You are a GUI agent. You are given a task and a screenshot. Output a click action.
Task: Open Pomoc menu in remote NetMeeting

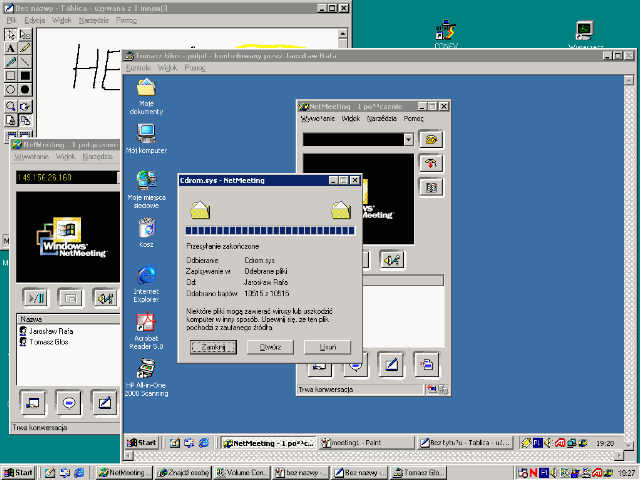[x=413, y=118]
